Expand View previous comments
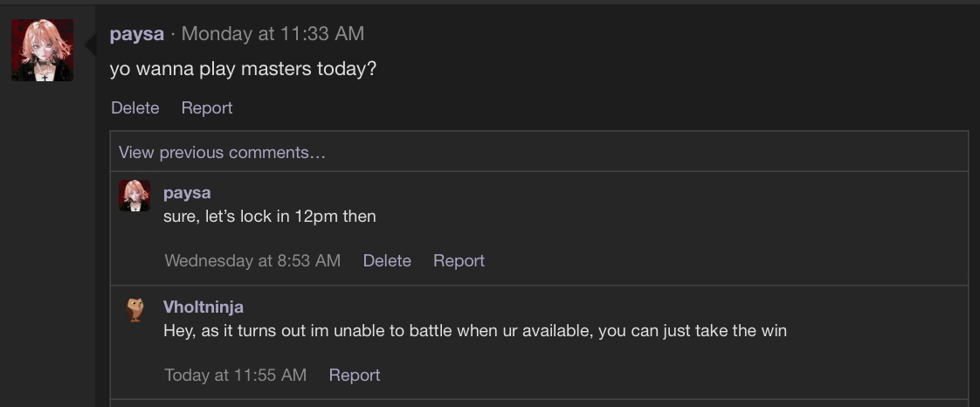Screen dimensions: 980x407 (222, 153)
